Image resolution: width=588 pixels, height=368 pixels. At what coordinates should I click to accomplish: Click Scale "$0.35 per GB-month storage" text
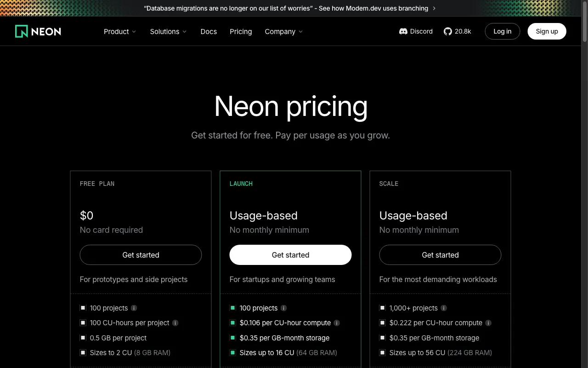(x=434, y=338)
